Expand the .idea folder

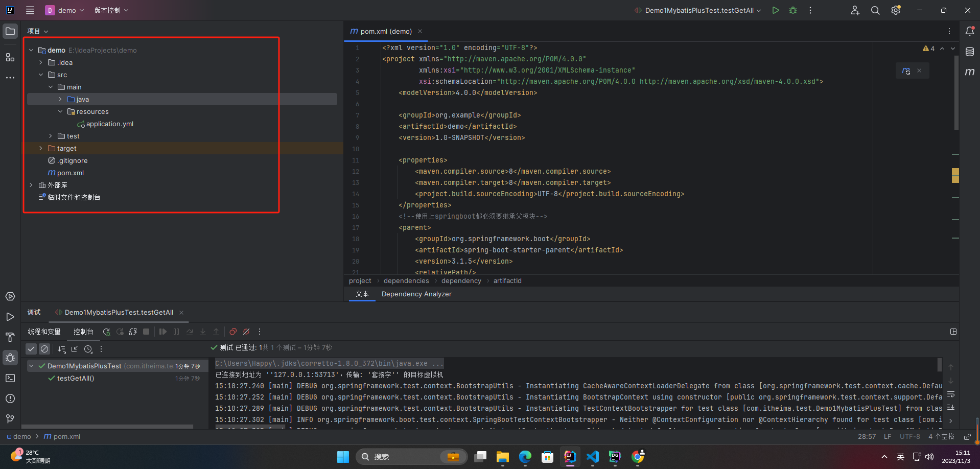(x=41, y=62)
